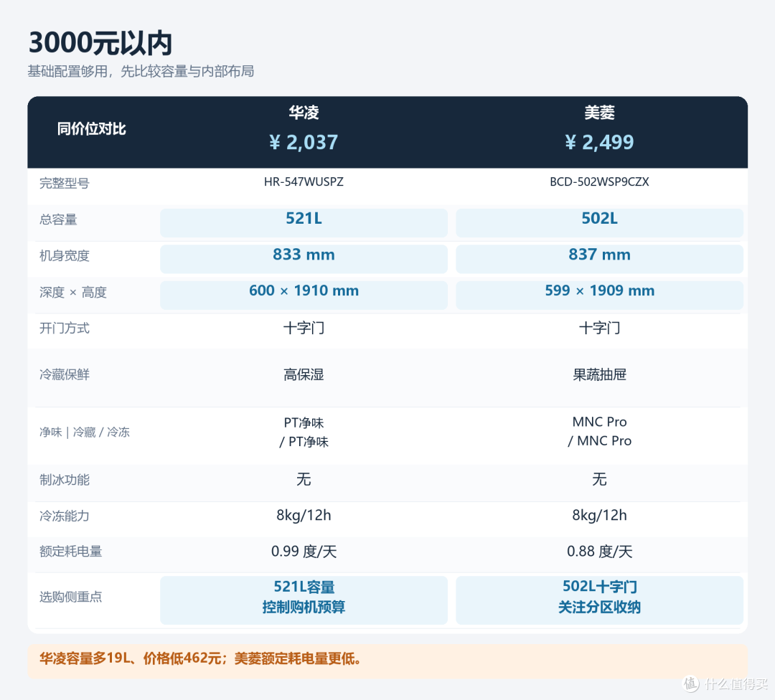Click the brand name '美菱' in the header
Image resolution: width=775 pixels, height=700 pixels.
pos(599,113)
